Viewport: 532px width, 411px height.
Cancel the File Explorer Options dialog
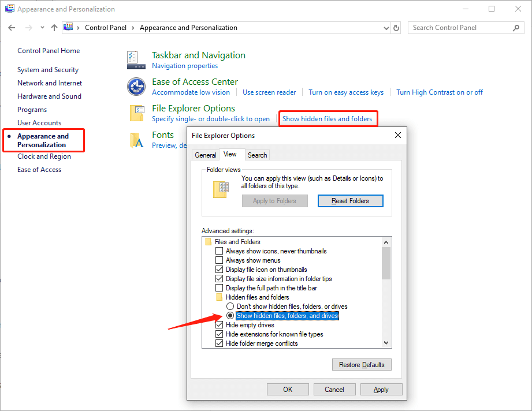click(x=334, y=389)
